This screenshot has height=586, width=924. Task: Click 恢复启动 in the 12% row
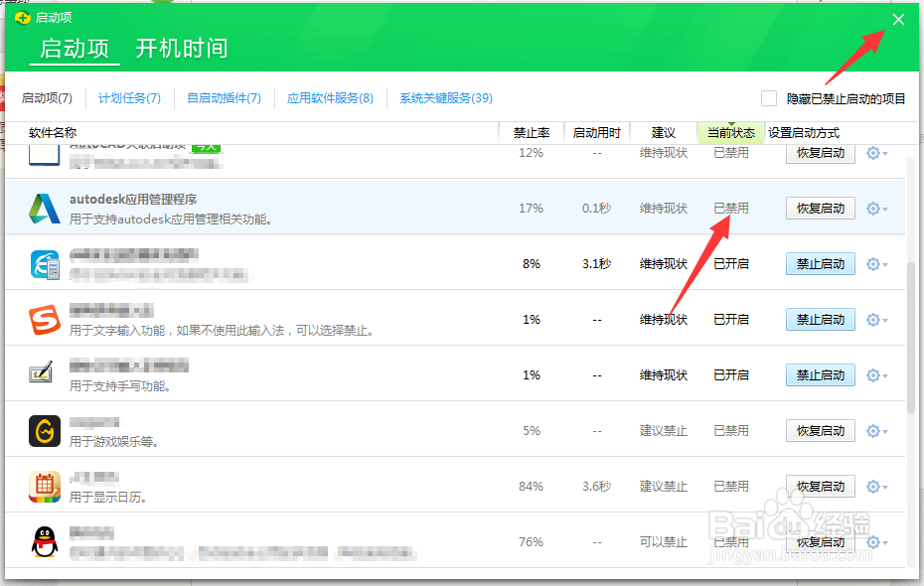pyautogui.click(x=821, y=153)
